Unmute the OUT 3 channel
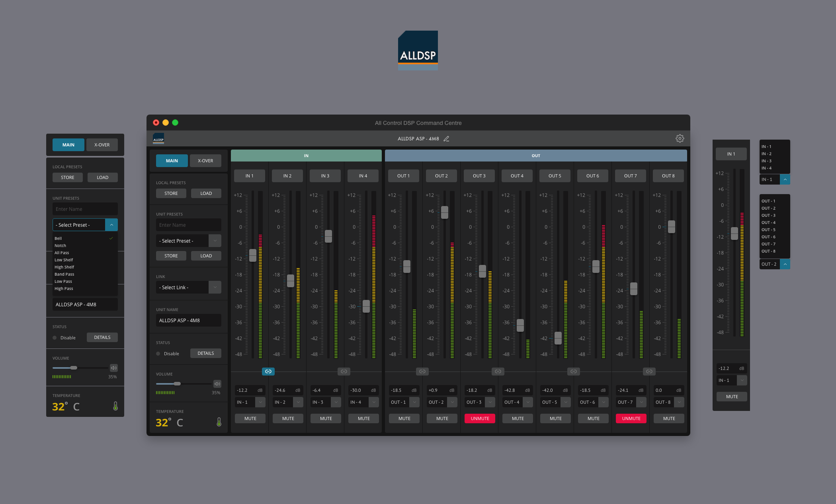 tap(480, 418)
